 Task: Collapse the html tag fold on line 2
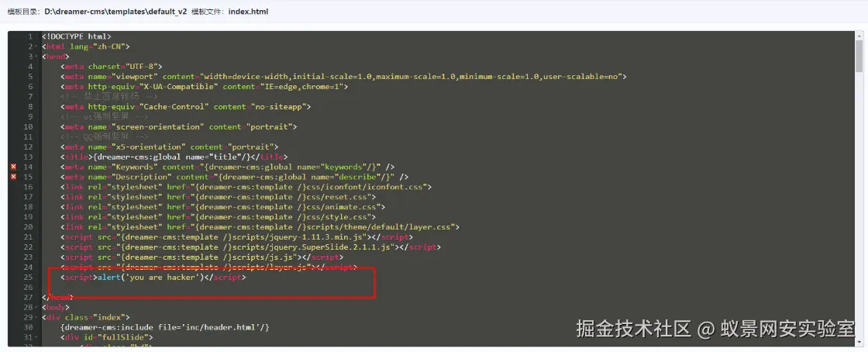coord(36,47)
